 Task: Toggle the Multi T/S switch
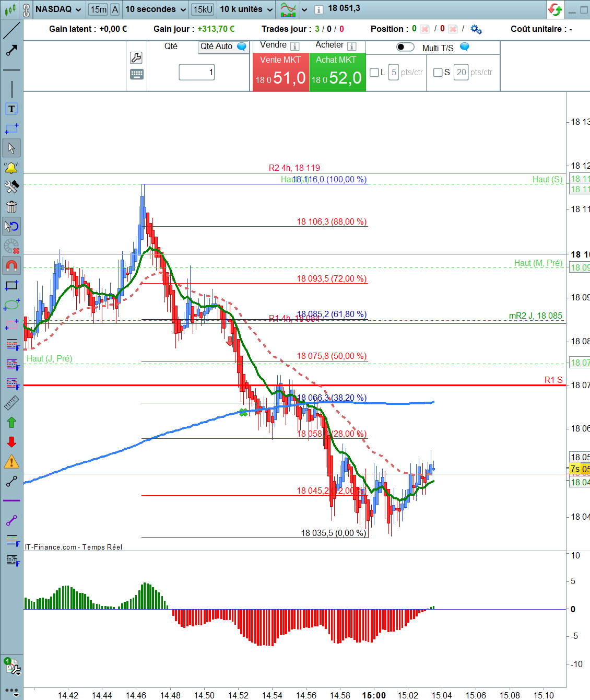pyautogui.click(x=405, y=48)
